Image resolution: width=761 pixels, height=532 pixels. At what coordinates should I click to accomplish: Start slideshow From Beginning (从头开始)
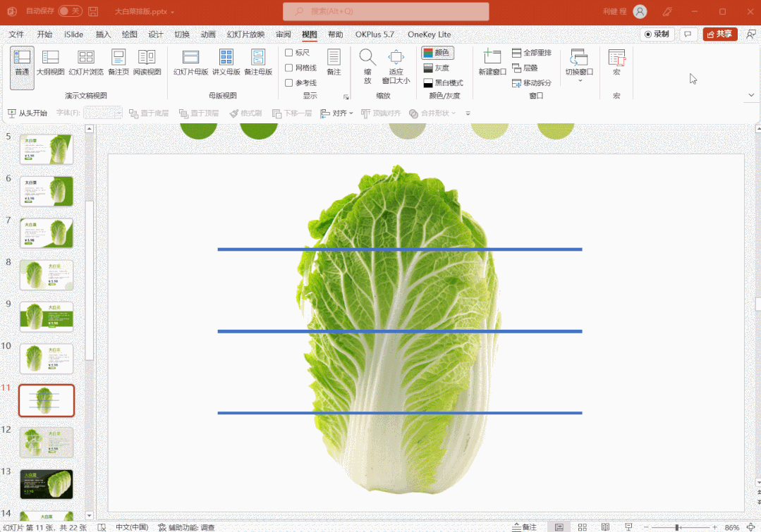coord(28,113)
